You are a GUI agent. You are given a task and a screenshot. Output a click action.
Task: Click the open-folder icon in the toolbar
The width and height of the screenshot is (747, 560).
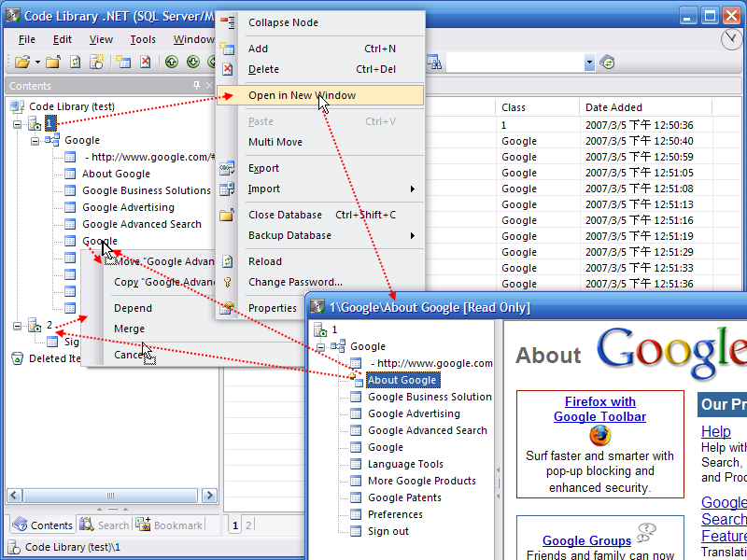point(21,62)
